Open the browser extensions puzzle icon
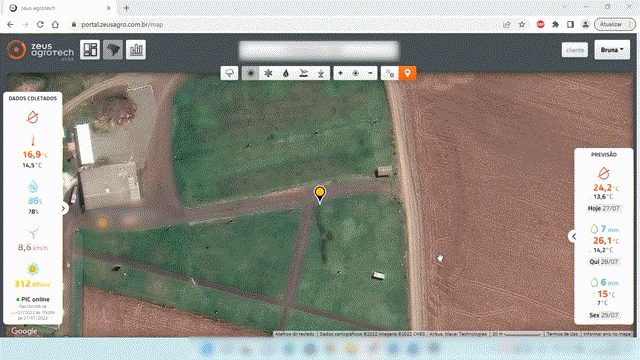 pos(555,24)
